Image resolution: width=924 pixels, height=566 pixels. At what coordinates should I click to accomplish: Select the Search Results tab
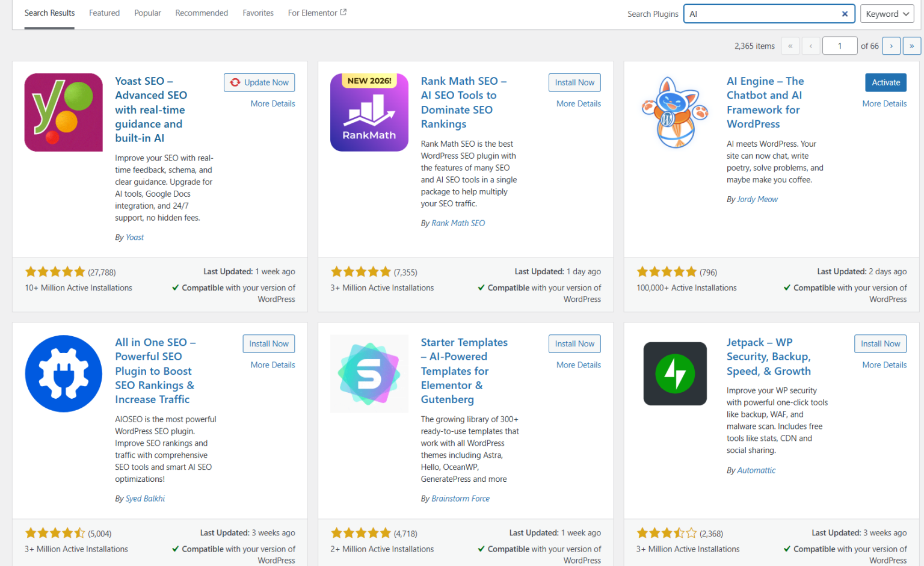[x=49, y=13]
